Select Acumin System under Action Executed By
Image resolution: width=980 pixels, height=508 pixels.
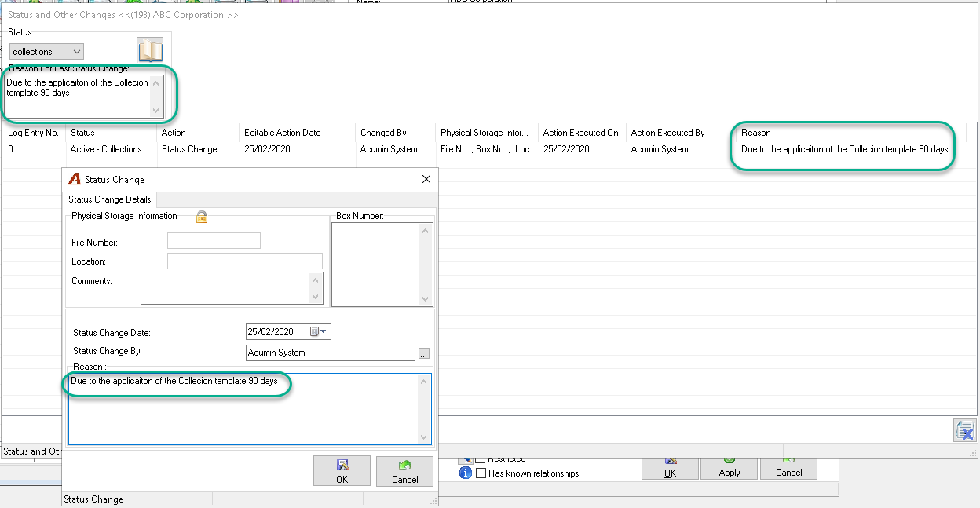[x=660, y=149]
